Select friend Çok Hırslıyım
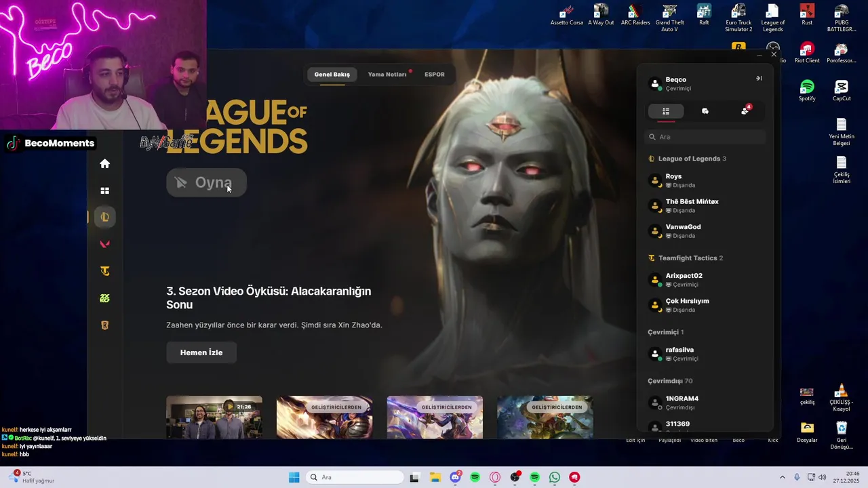 coord(705,305)
